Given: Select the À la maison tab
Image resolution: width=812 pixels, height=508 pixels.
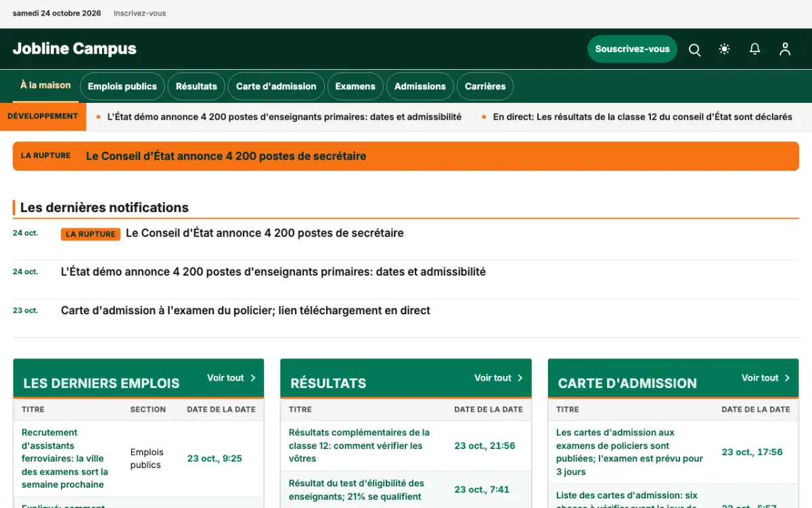Looking at the screenshot, I should [45, 85].
